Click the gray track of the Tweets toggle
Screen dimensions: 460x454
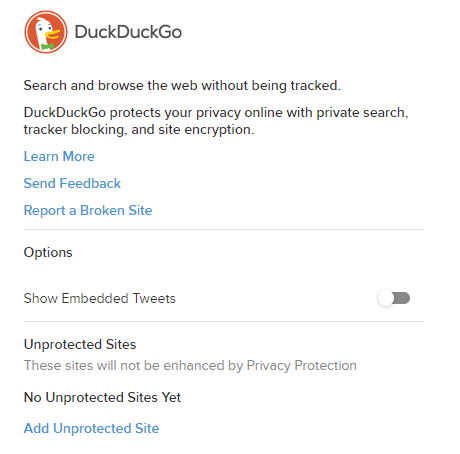click(x=402, y=298)
